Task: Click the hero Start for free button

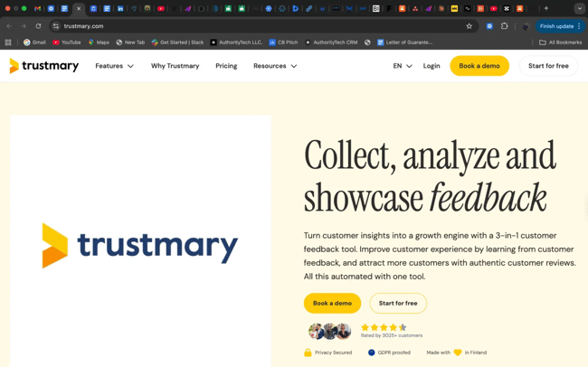Action: (398, 303)
